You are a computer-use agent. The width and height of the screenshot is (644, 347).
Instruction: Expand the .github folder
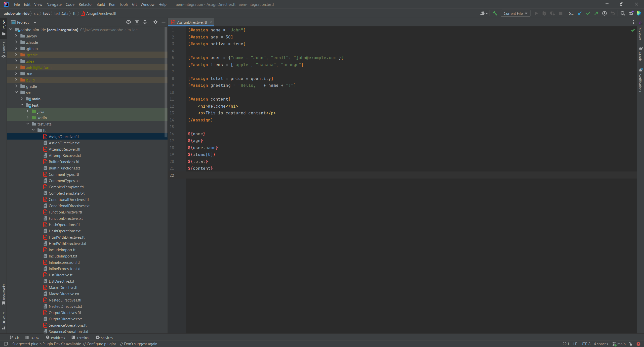[16, 49]
